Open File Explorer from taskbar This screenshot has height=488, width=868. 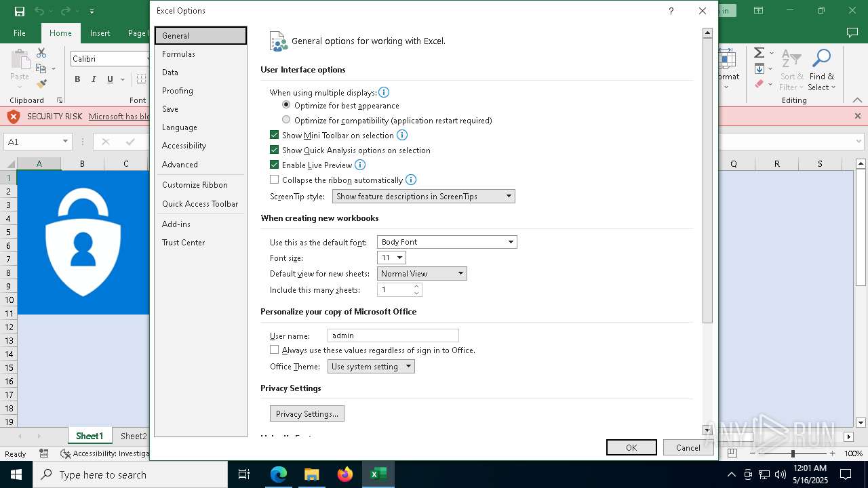(x=311, y=474)
